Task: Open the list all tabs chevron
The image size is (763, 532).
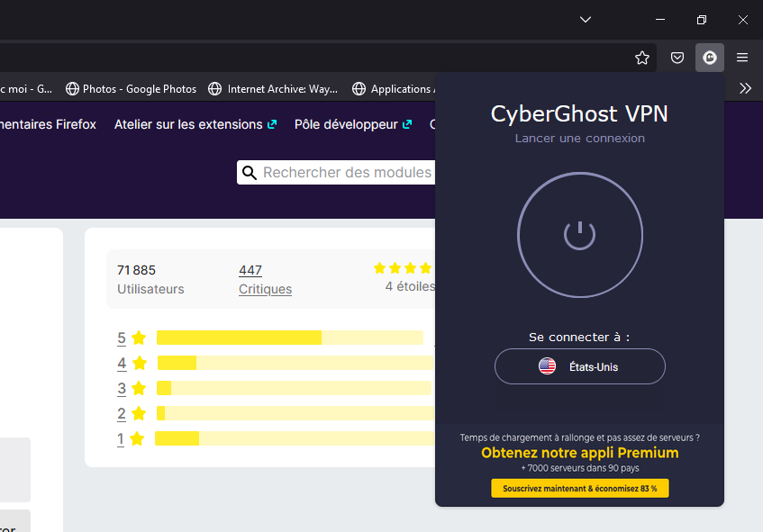Action: click(586, 20)
